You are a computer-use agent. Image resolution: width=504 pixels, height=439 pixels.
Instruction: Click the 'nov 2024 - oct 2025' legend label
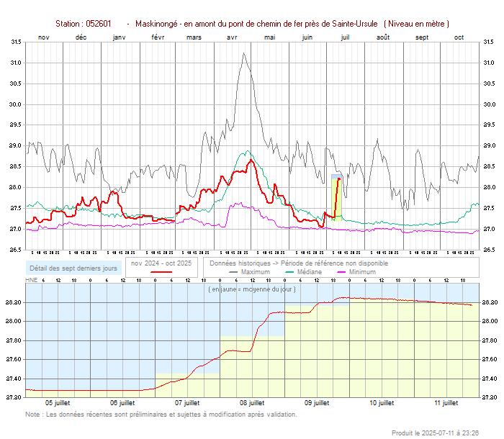pos(161,263)
